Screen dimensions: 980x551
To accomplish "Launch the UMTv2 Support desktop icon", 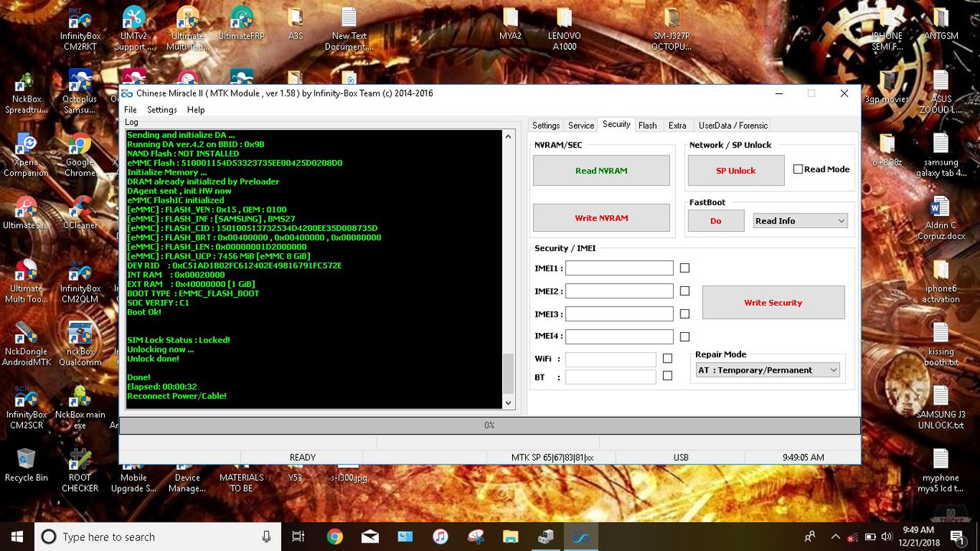I will (134, 28).
